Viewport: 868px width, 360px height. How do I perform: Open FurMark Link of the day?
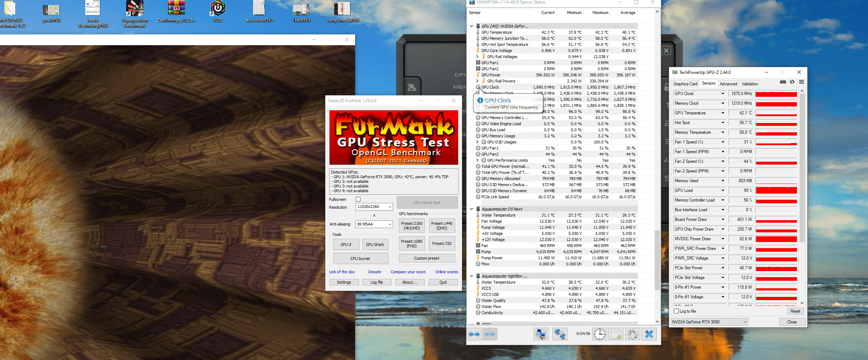click(x=342, y=272)
